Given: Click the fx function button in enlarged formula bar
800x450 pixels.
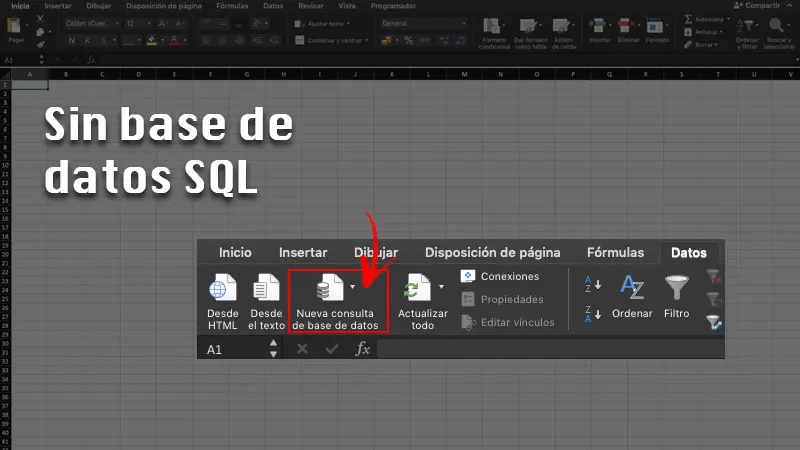Looking at the screenshot, I should click(x=362, y=349).
